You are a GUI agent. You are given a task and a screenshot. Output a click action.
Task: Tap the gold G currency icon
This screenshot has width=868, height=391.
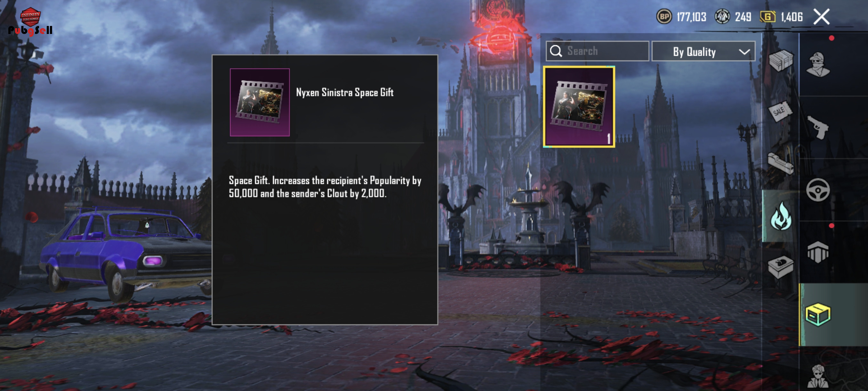pyautogui.click(x=768, y=17)
